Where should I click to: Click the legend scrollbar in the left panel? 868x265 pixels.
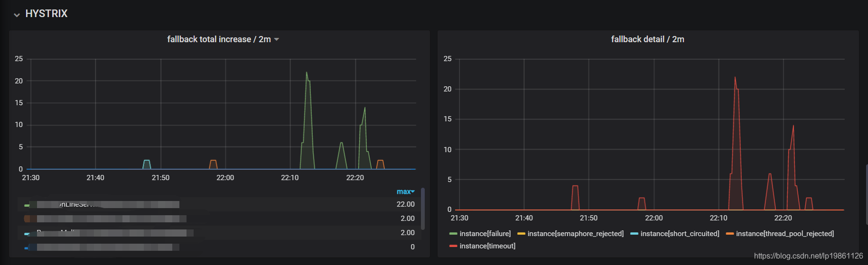pyautogui.click(x=422, y=209)
